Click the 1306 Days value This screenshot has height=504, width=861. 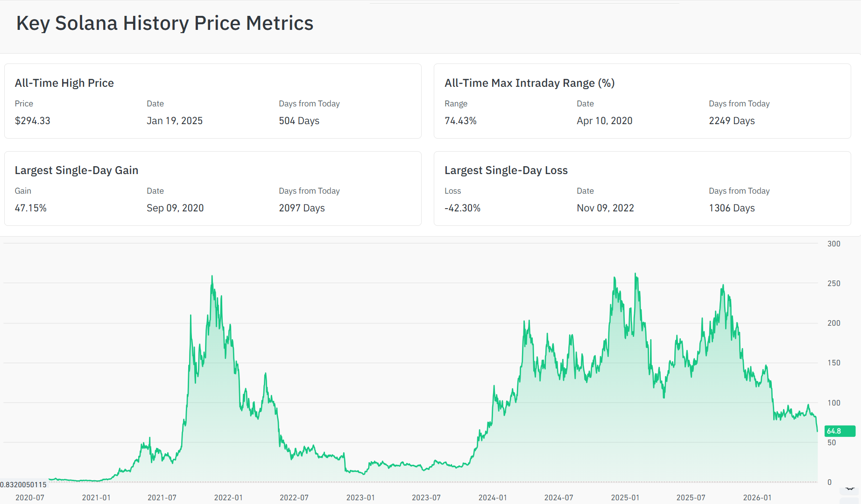[732, 208]
